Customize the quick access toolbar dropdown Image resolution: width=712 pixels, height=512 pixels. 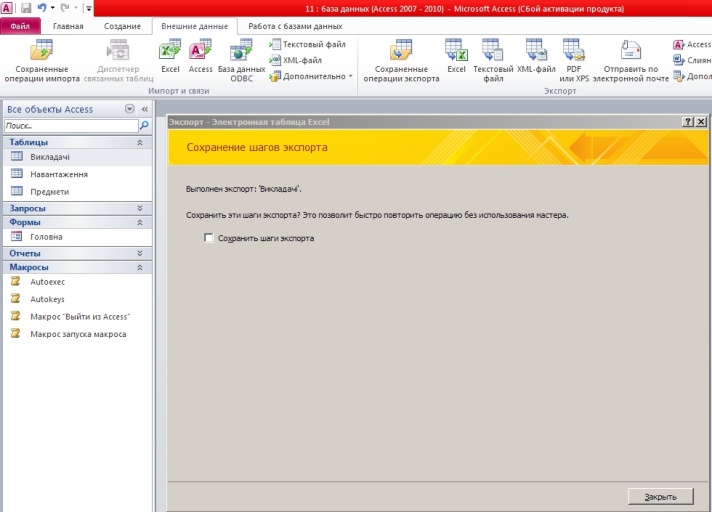click(89, 8)
